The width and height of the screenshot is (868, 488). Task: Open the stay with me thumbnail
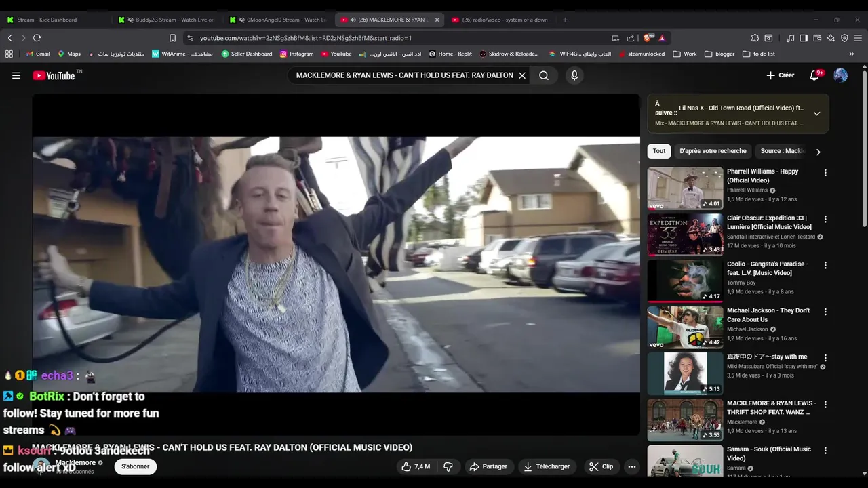pos(685,373)
